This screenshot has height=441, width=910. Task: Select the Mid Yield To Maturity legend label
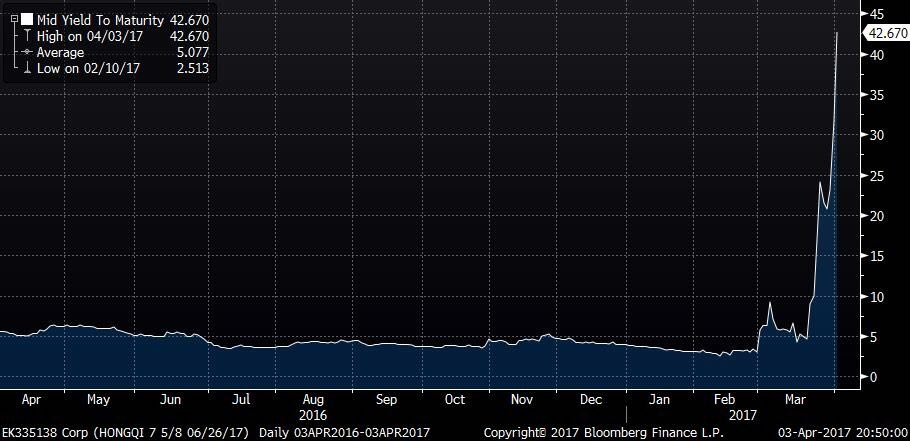pos(100,20)
